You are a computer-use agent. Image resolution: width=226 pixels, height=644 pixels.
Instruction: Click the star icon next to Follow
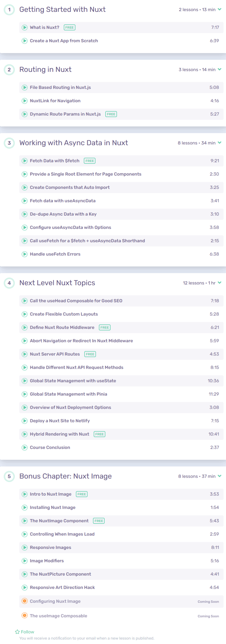pyautogui.click(x=17, y=632)
